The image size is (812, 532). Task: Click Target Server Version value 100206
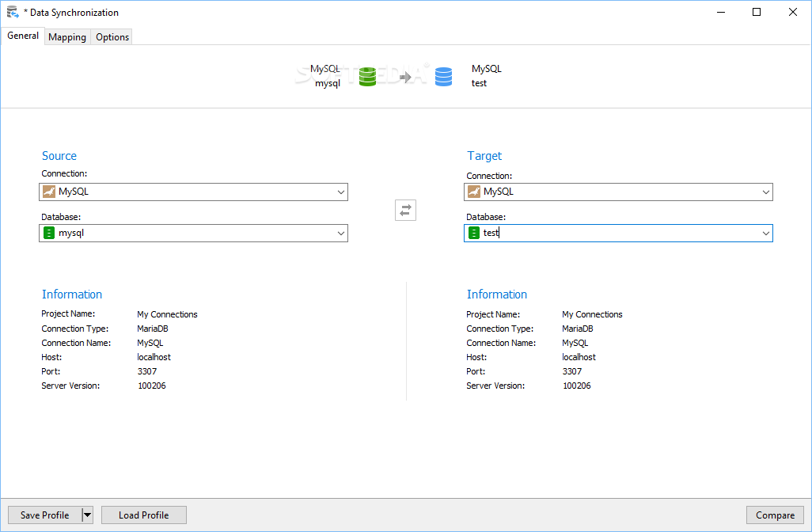(577, 386)
